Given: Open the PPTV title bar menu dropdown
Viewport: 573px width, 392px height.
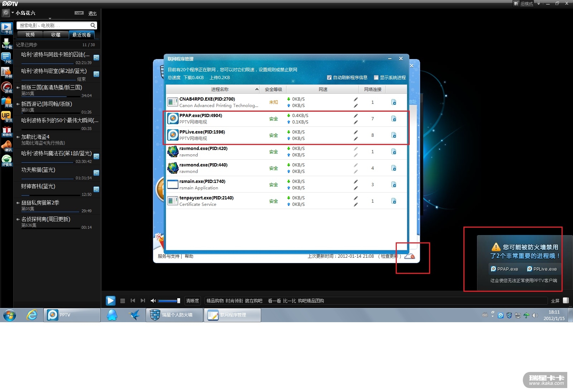Looking at the screenshot, I should 538,4.
